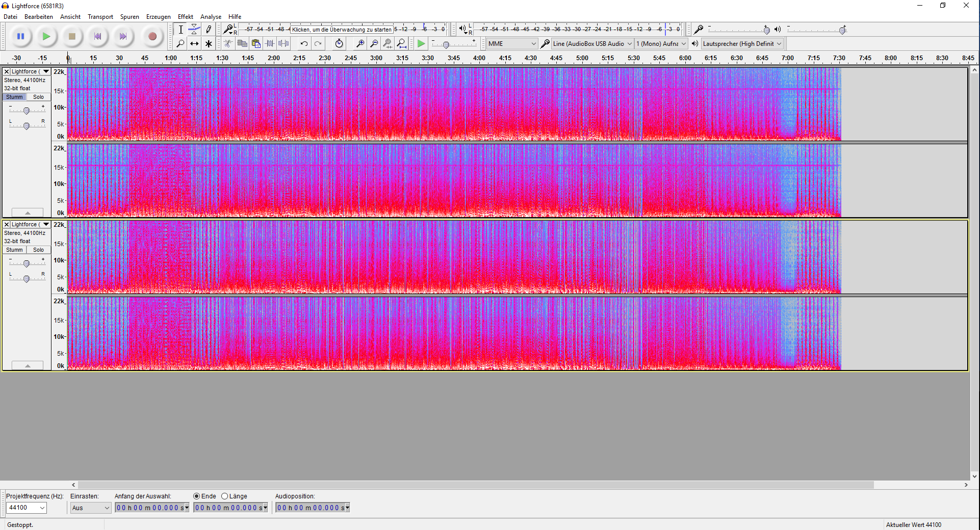Screen dimensions: 980x530
Task: Click the top track's gain slider
Action: (27, 110)
